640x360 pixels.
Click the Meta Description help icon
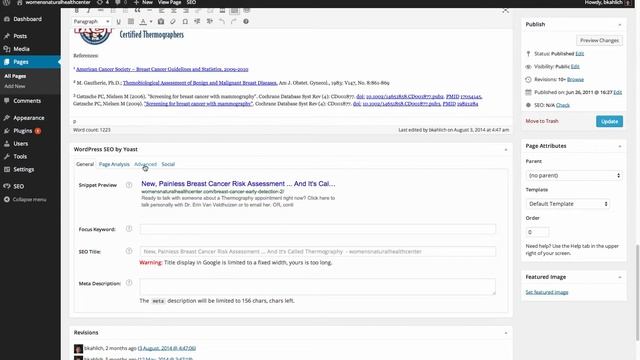[x=129, y=282]
